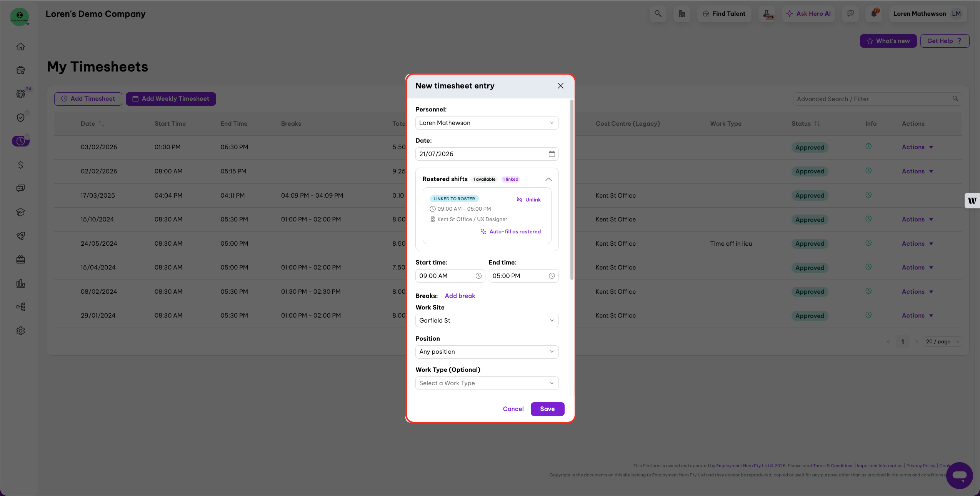Open the Privacy Policy footer link
Viewport: 980px width, 496px height.
coord(921,466)
